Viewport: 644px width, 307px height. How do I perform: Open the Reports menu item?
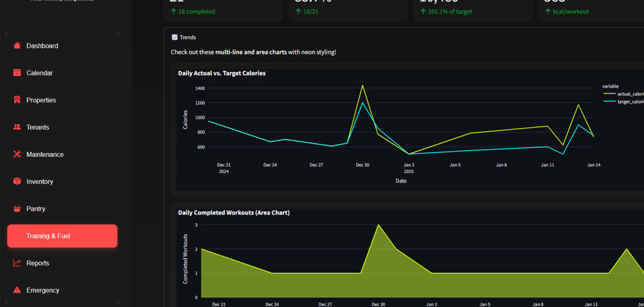point(37,263)
